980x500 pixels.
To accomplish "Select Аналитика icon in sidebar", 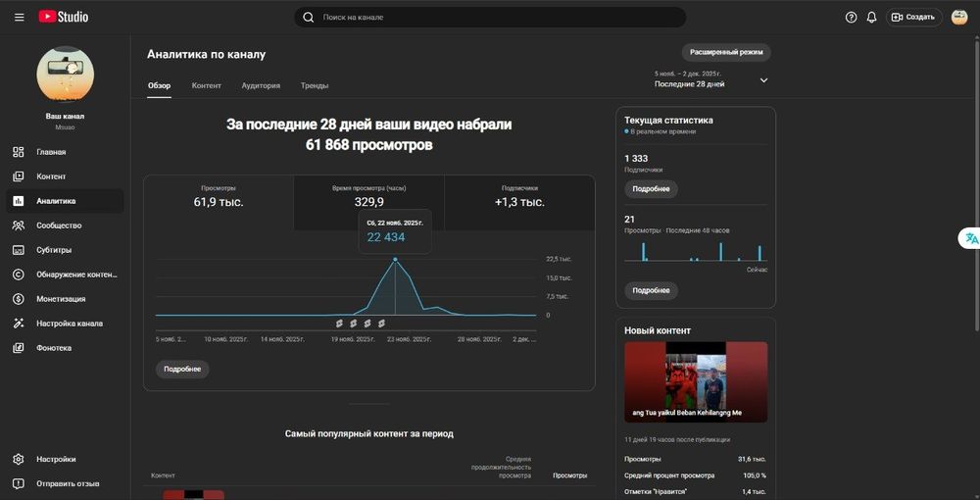I will 18,201.
